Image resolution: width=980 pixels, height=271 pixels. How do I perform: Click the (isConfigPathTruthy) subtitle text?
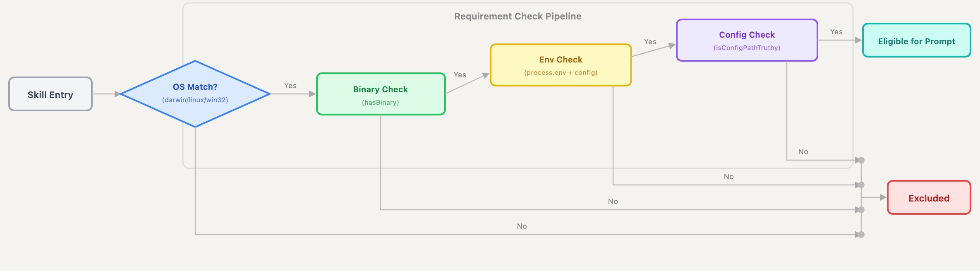747,48
